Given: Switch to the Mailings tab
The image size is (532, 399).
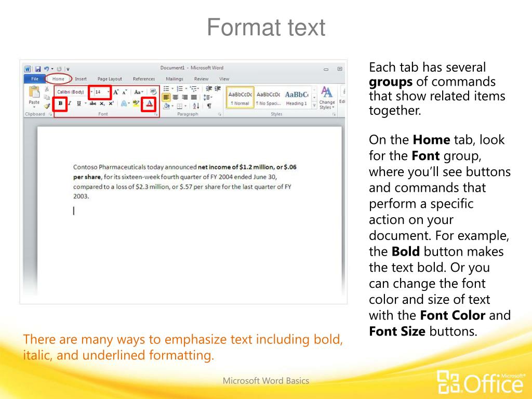Looking at the screenshot, I should coord(175,79).
